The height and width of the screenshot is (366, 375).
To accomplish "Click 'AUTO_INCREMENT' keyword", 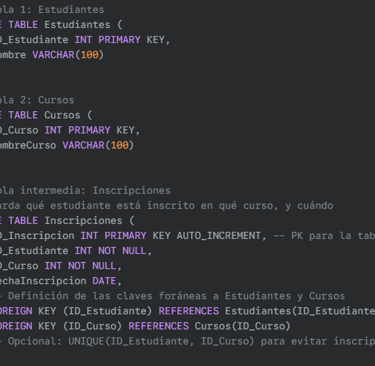I will coord(219,236).
